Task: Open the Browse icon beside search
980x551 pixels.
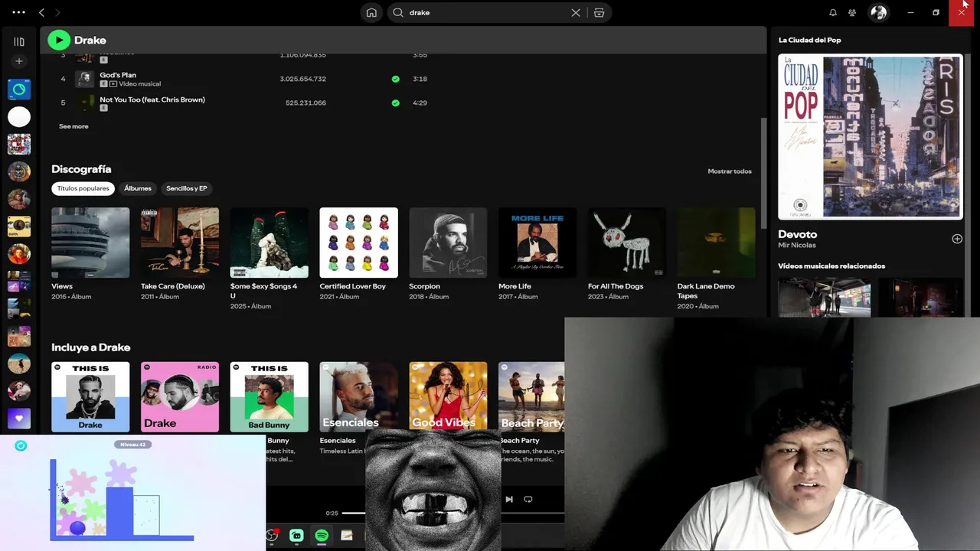Action: [599, 12]
